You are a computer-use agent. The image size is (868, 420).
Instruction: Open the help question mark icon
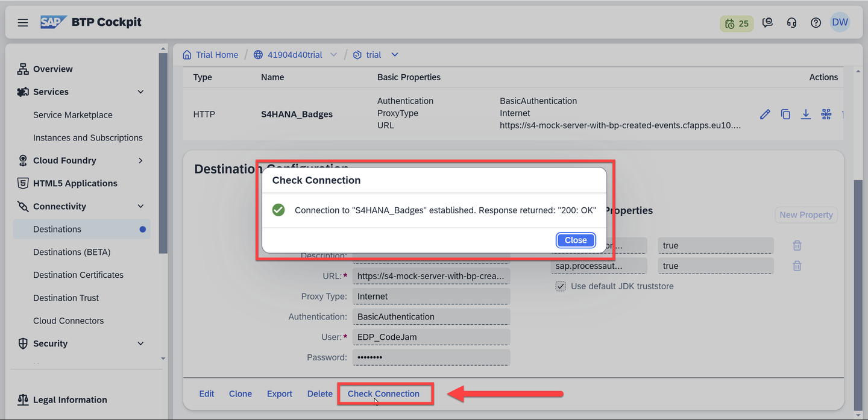point(816,23)
